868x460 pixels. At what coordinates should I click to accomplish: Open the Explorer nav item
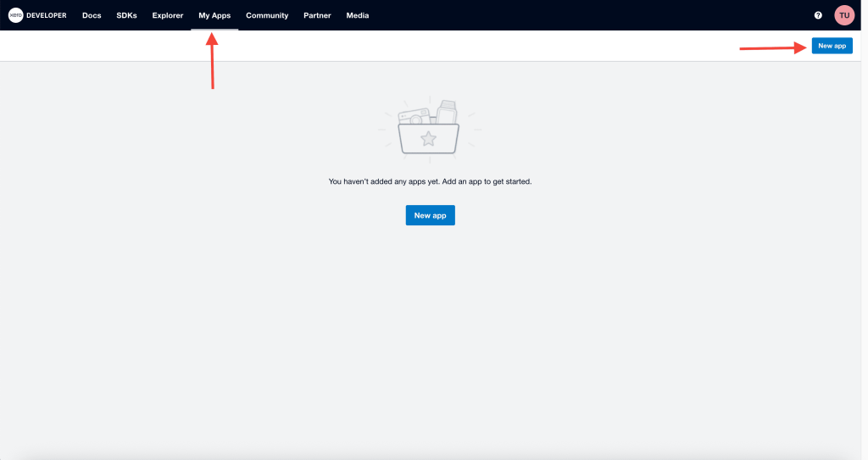click(168, 15)
